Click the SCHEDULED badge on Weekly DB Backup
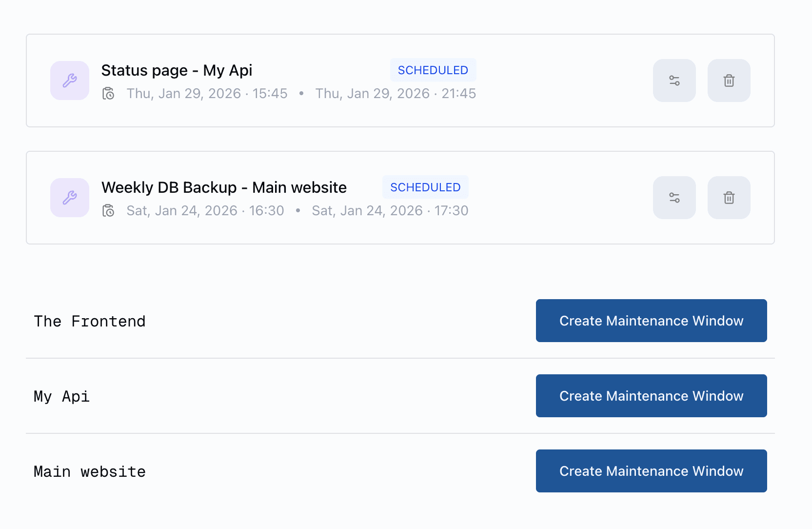This screenshot has height=529, width=812. 425,187
